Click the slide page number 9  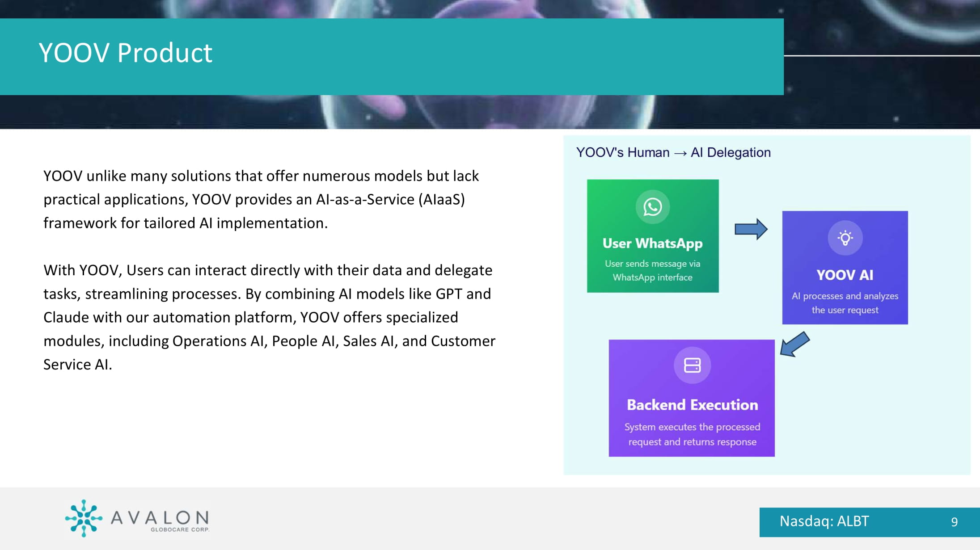[x=954, y=522]
